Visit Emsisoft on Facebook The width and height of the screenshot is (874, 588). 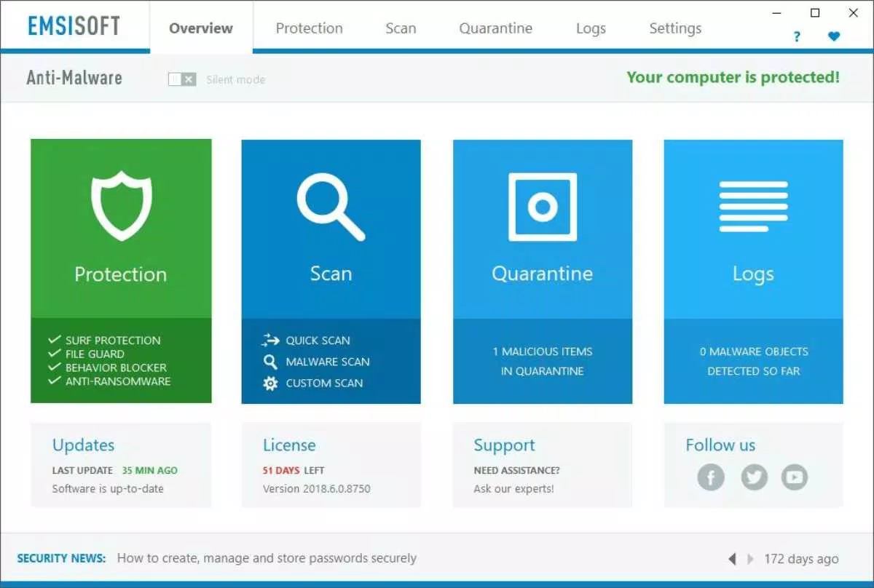711,477
